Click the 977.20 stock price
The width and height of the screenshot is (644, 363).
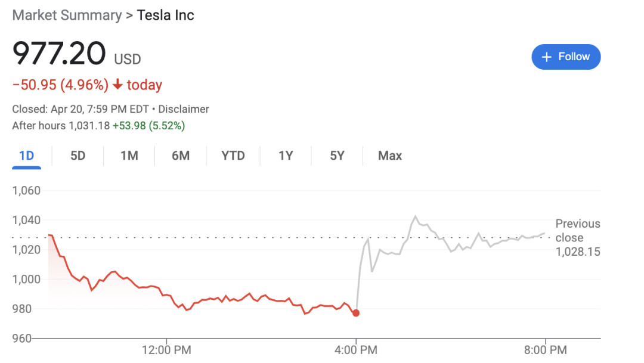59,55
